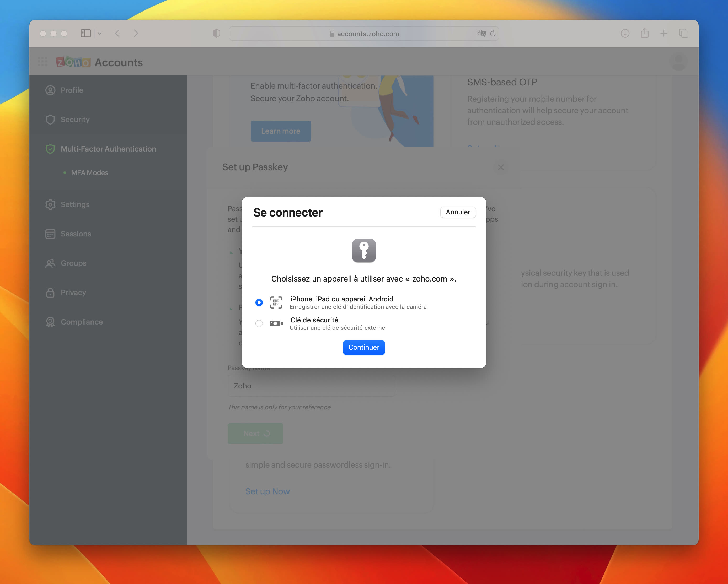Open Settings in the sidebar
Screen dimensions: 728x584
click(108, 204)
